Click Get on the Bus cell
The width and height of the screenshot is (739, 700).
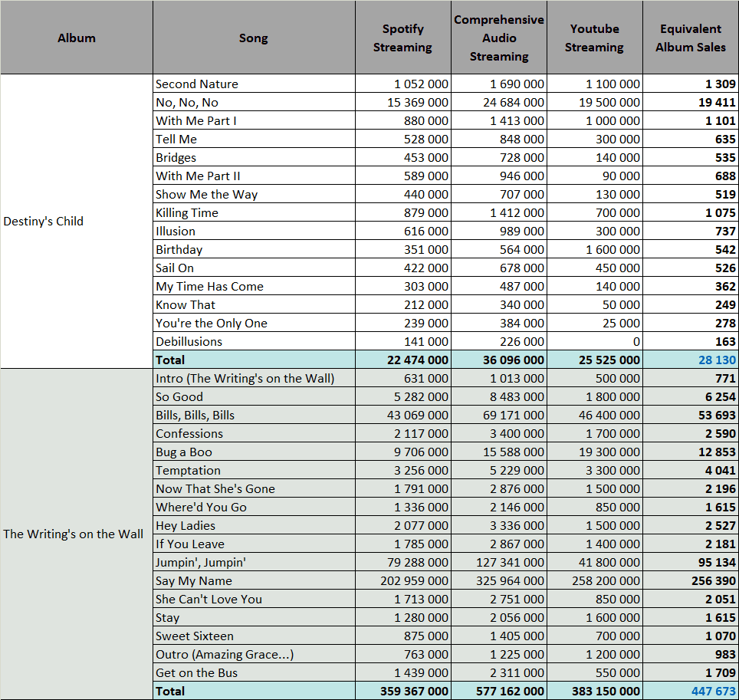(254, 672)
